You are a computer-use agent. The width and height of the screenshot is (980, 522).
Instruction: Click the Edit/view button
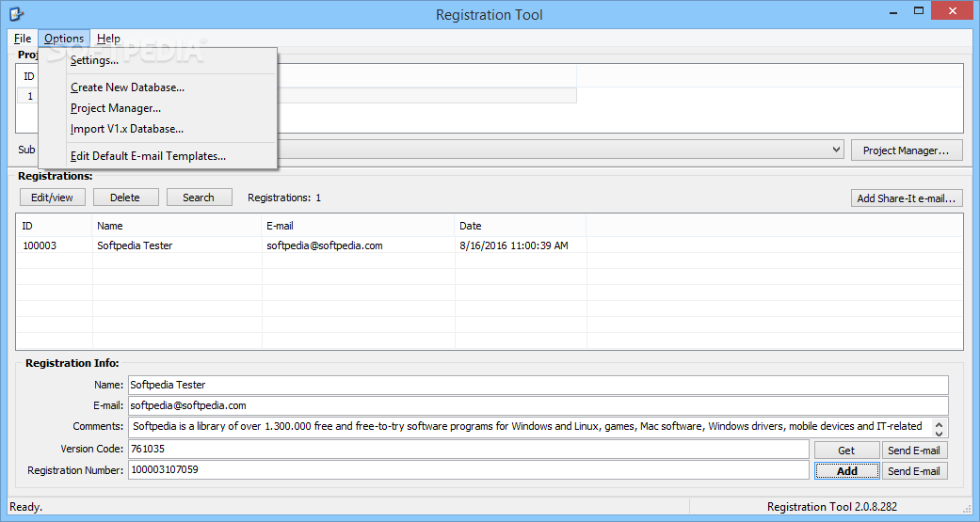pos(53,198)
